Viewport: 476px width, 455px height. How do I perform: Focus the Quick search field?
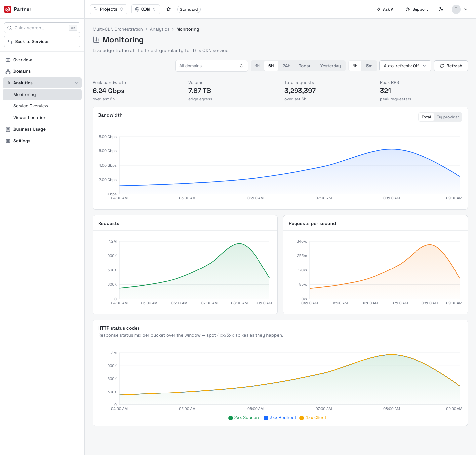(x=42, y=28)
